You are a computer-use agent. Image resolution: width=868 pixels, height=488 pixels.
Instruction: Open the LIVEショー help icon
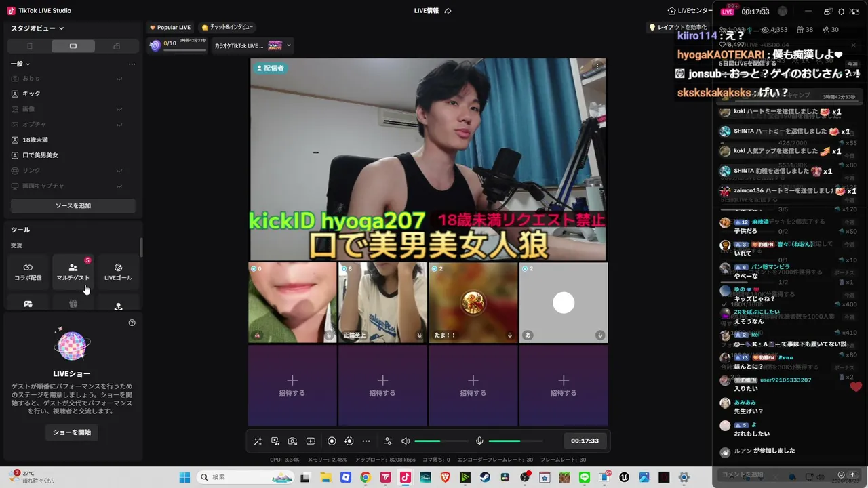(132, 323)
